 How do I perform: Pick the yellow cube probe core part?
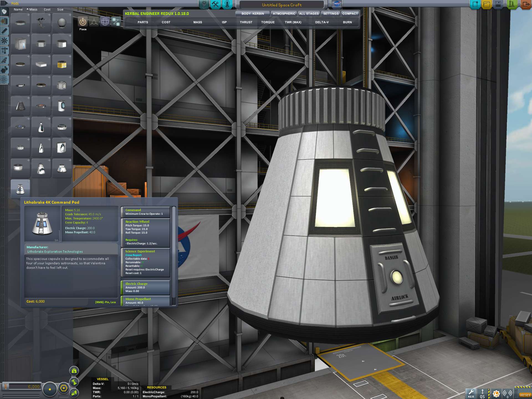click(62, 64)
